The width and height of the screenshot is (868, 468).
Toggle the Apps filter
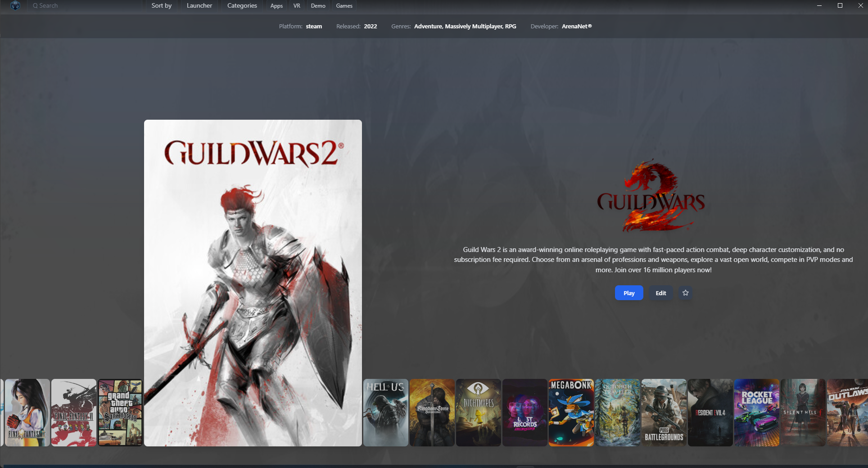[x=276, y=6]
